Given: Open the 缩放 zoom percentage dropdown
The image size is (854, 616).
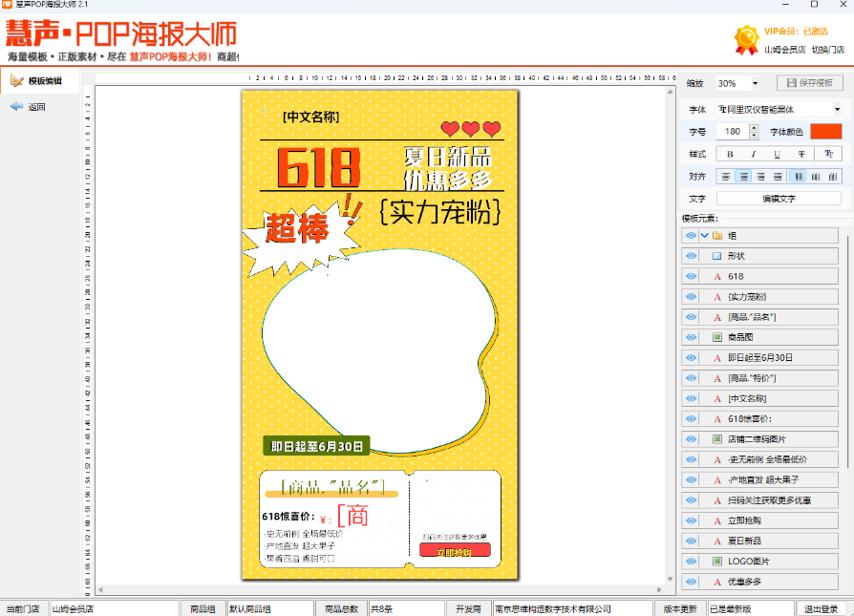Looking at the screenshot, I should (755, 84).
